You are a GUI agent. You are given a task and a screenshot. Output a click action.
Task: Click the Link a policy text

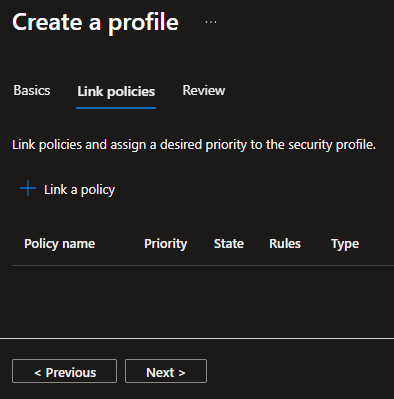[x=79, y=190]
